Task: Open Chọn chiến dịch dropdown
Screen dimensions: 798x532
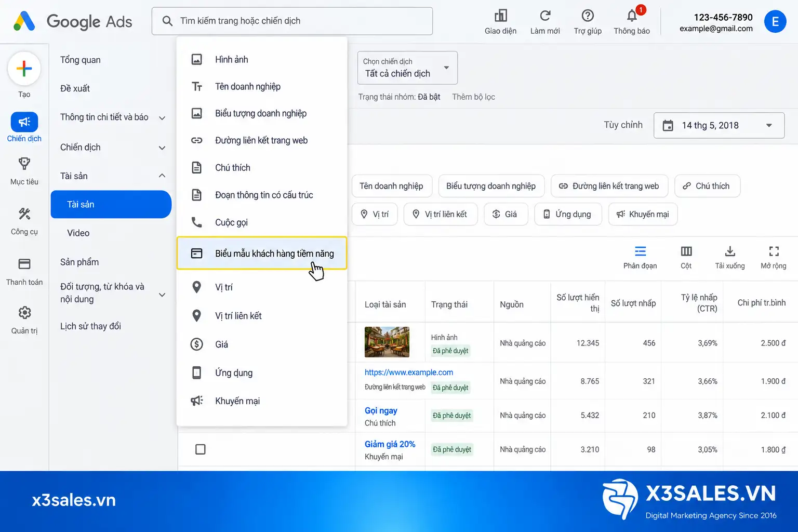Action: [x=407, y=68]
